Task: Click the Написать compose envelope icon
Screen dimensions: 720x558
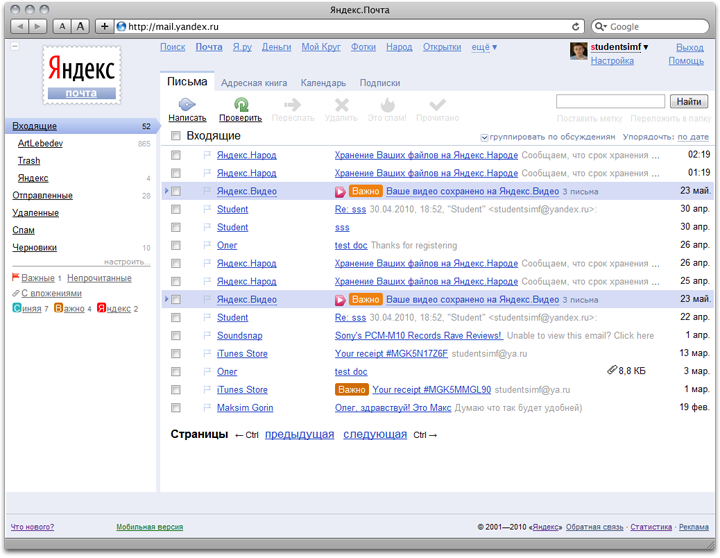Action: (187, 104)
